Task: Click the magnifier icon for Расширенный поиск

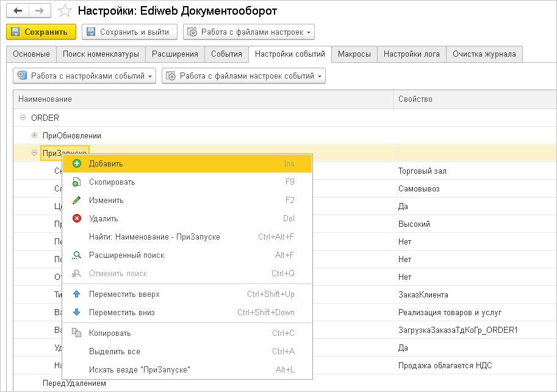Action: tap(77, 255)
